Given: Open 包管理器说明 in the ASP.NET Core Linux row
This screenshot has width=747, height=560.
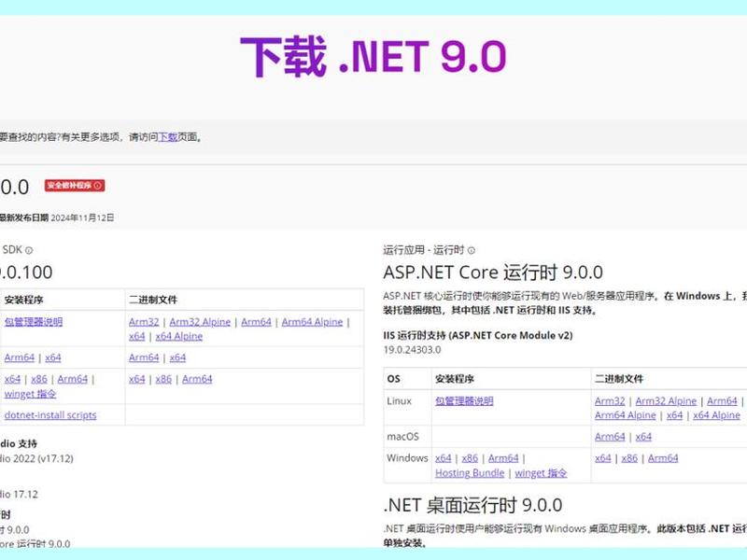Looking at the screenshot, I should (464, 401).
